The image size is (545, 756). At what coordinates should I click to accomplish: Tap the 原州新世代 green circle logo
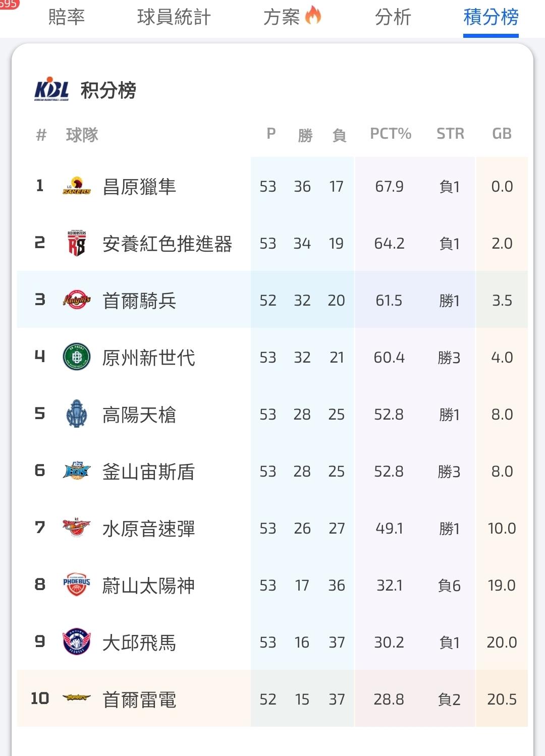point(77,358)
